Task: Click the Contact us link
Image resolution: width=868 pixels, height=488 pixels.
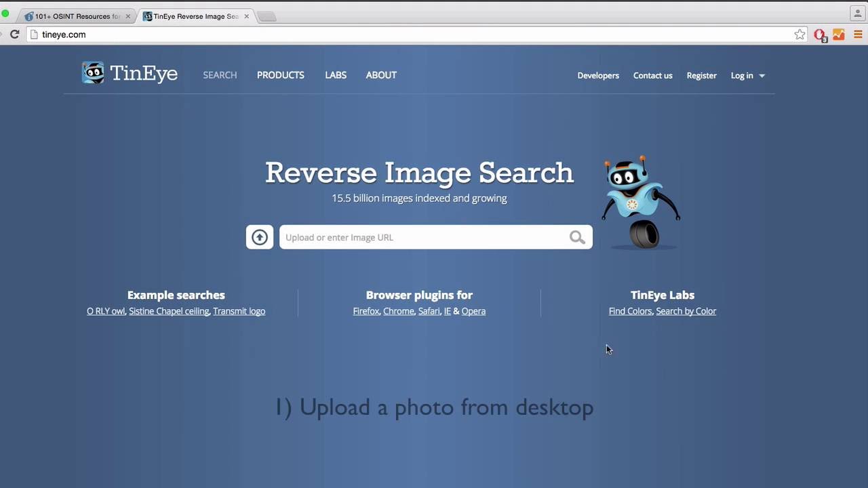Action: tap(653, 75)
